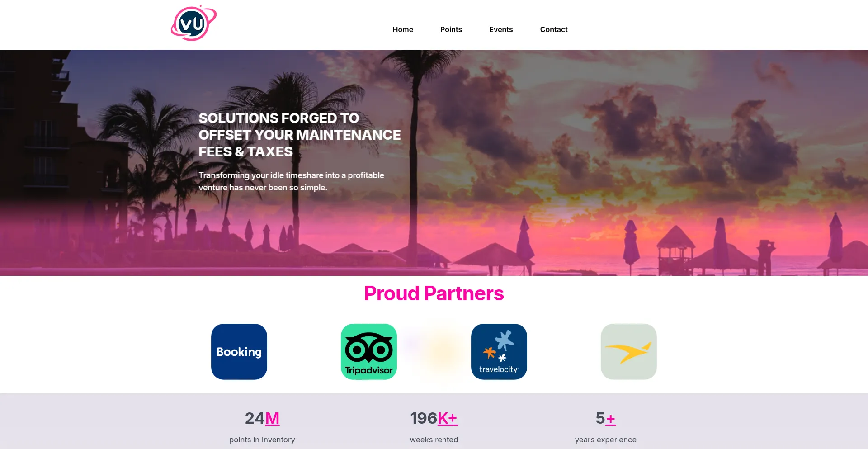The width and height of the screenshot is (868, 449).
Task: Click the underlined 5+ statistic
Action: coord(606,418)
